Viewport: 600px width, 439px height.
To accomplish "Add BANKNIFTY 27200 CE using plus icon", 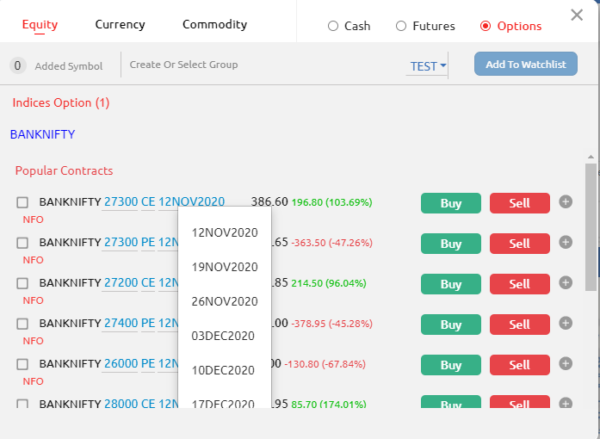I will pyautogui.click(x=566, y=283).
